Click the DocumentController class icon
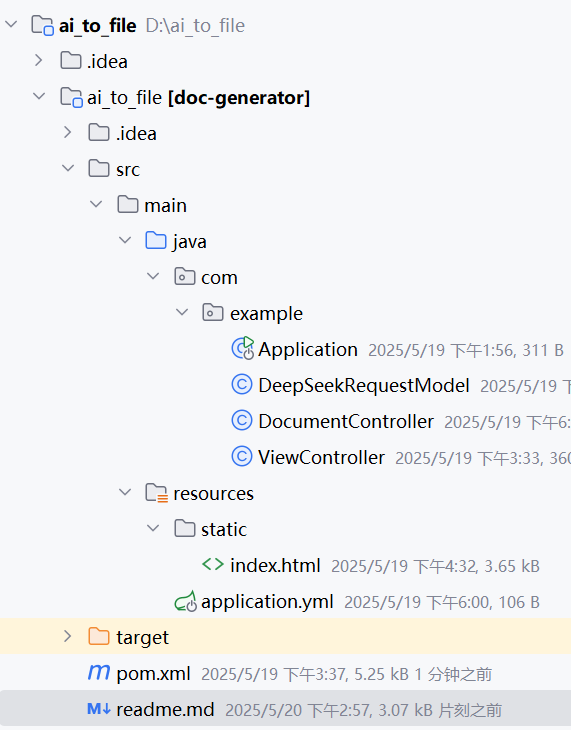 tap(242, 421)
